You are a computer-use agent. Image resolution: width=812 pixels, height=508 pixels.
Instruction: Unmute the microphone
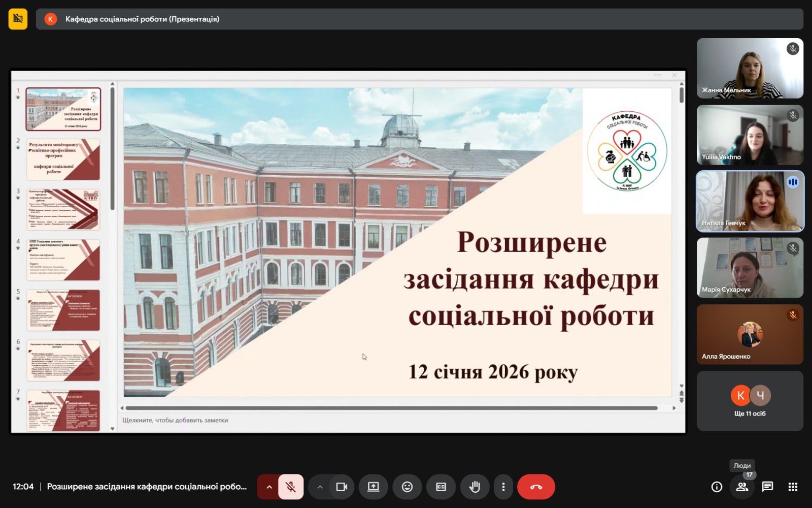coord(290,487)
